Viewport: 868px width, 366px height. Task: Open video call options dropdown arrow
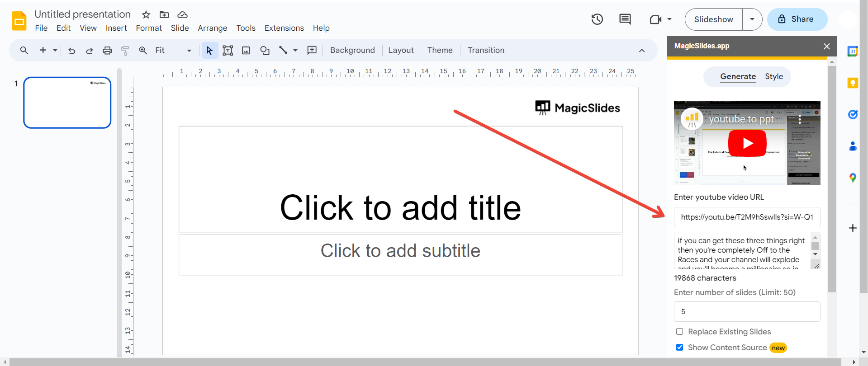(x=669, y=19)
